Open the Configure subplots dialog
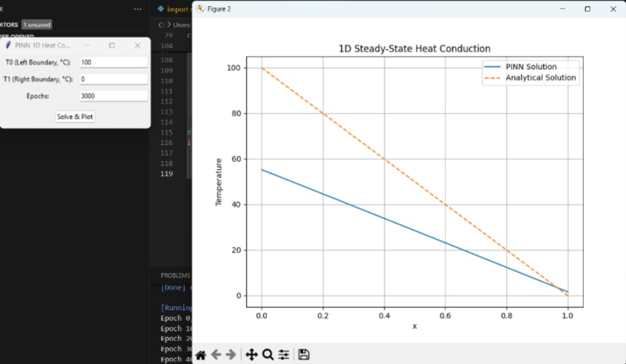626x364 pixels. click(284, 355)
